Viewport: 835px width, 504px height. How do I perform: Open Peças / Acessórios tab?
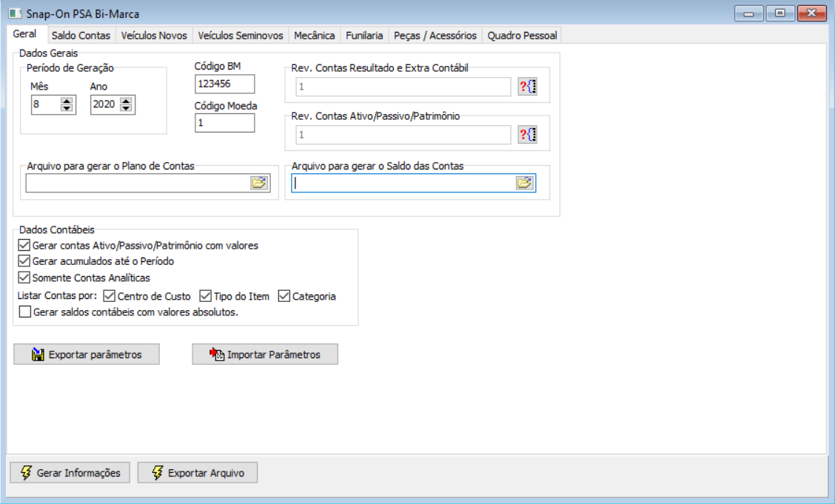(x=435, y=36)
